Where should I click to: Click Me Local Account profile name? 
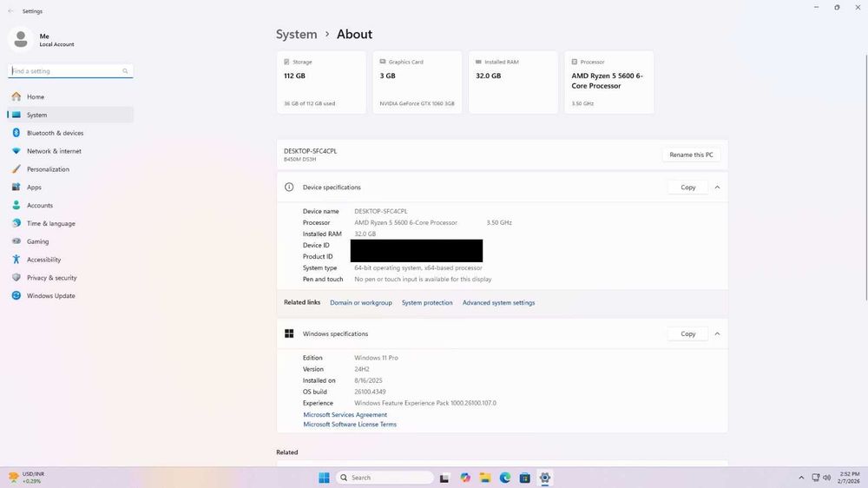(56, 40)
